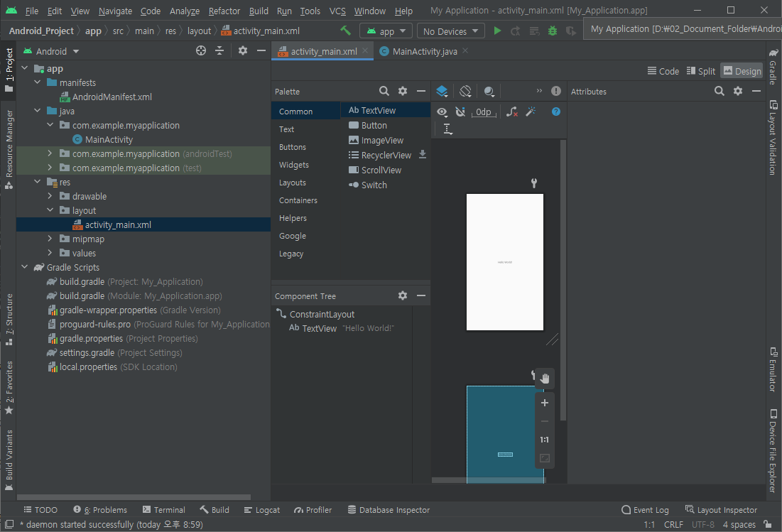
Task: Open the Event Log
Action: click(645, 509)
